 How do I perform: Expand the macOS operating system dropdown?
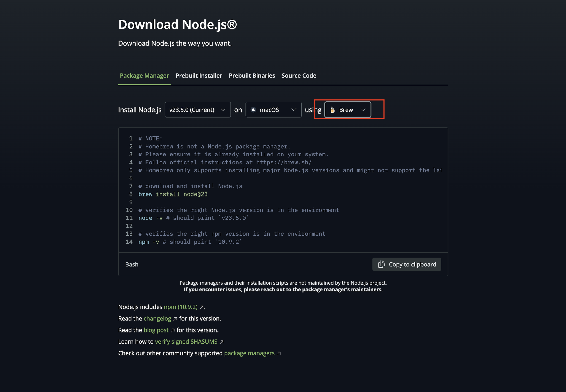point(273,110)
